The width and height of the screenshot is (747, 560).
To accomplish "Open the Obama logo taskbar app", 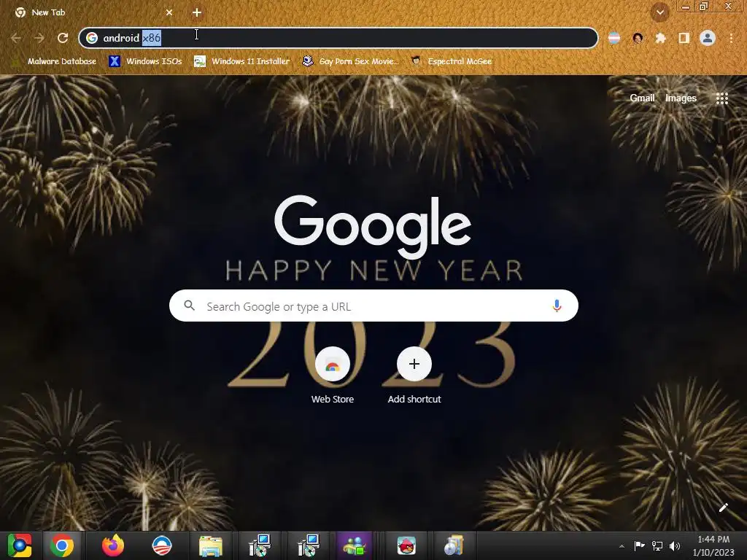I will point(162,545).
